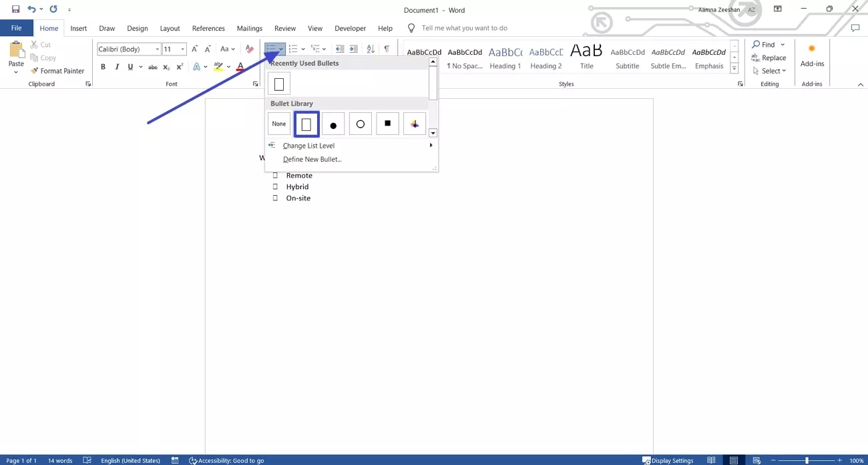
Task: Adjust the zoom slider handle
Action: tap(807, 460)
